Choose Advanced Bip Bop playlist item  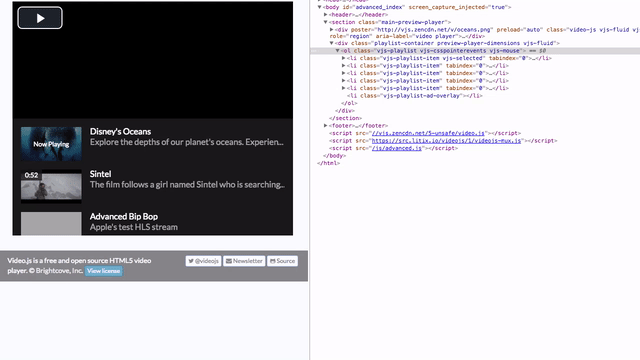153,222
